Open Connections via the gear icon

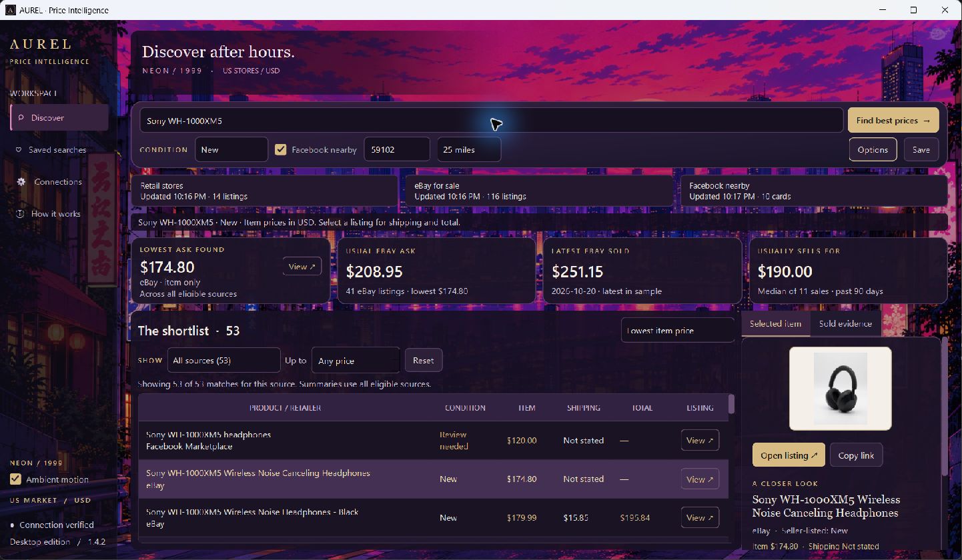tap(21, 182)
